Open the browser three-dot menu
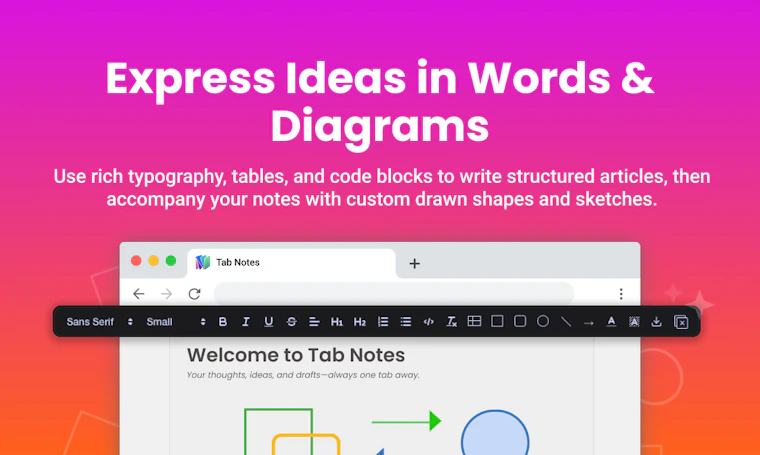 pyautogui.click(x=621, y=294)
